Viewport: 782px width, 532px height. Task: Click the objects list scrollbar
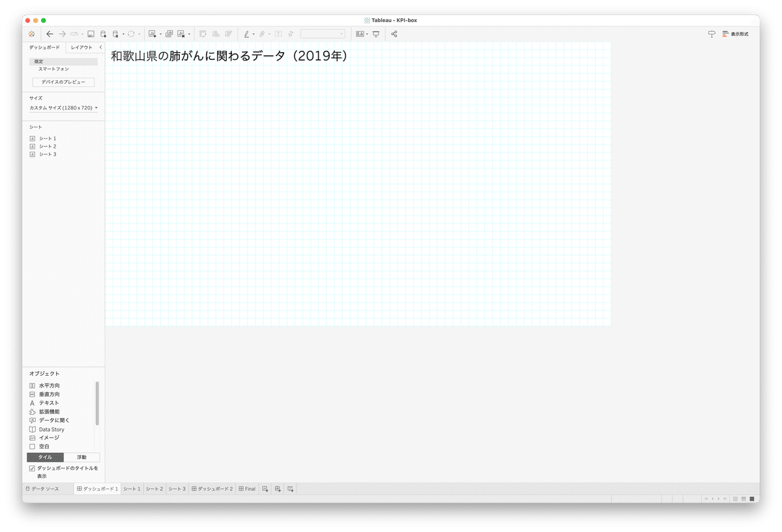(x=97, y=403)
